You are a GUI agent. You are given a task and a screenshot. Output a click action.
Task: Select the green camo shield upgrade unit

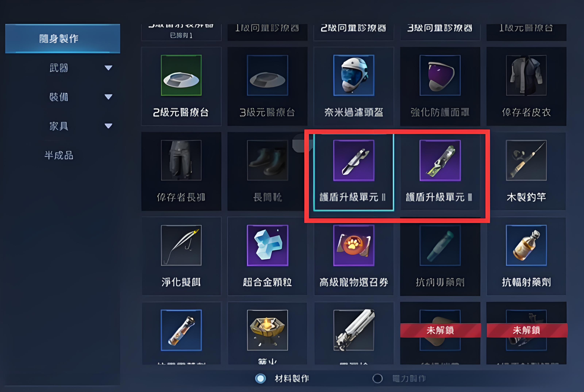coord(440,172)
